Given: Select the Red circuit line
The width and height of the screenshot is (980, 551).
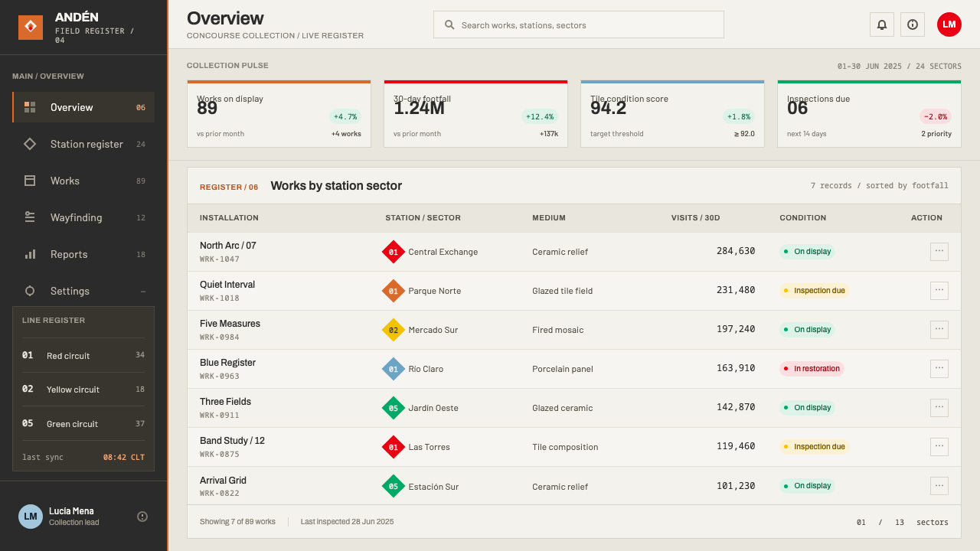Looking at the screenshot, I should pos(83,355).
